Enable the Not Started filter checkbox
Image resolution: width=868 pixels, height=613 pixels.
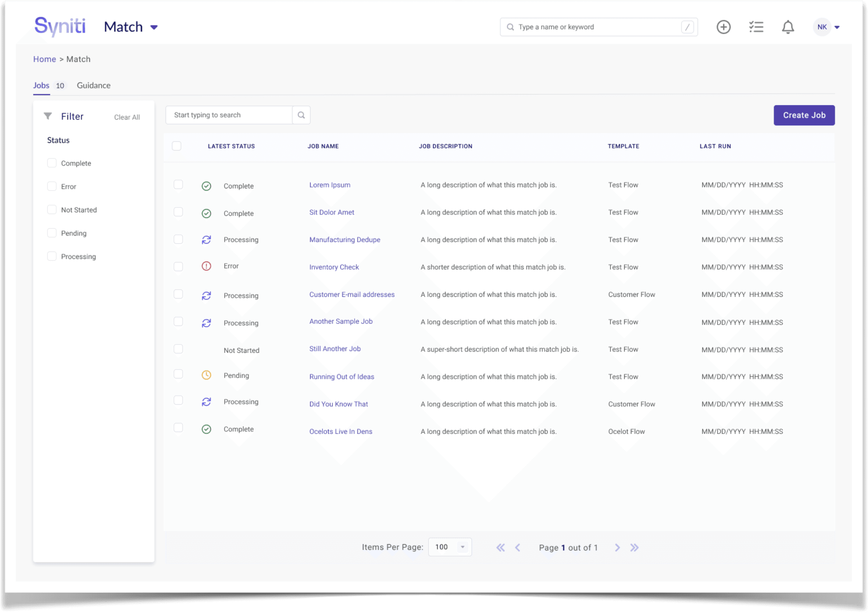[x=52, y=210]
